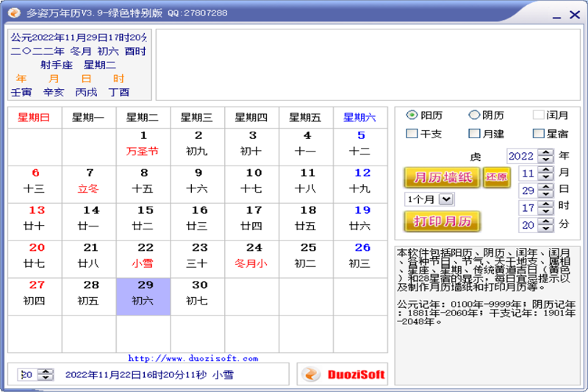Click the 星期六 column header
Screen dimensions: 588x392
pyautogui.click(x=360, y=118)
